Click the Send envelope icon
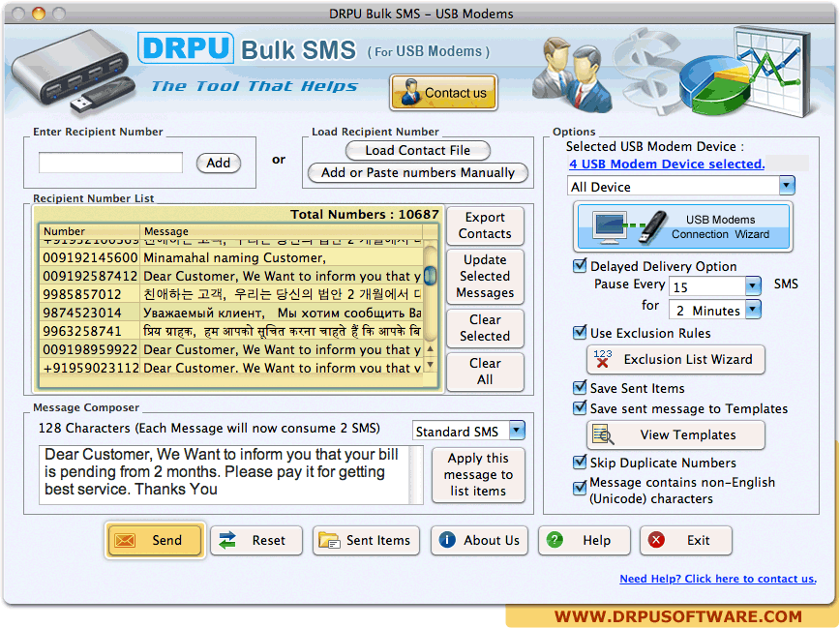The height and width of the screenshot is (628, 840). tap(126, 540)
